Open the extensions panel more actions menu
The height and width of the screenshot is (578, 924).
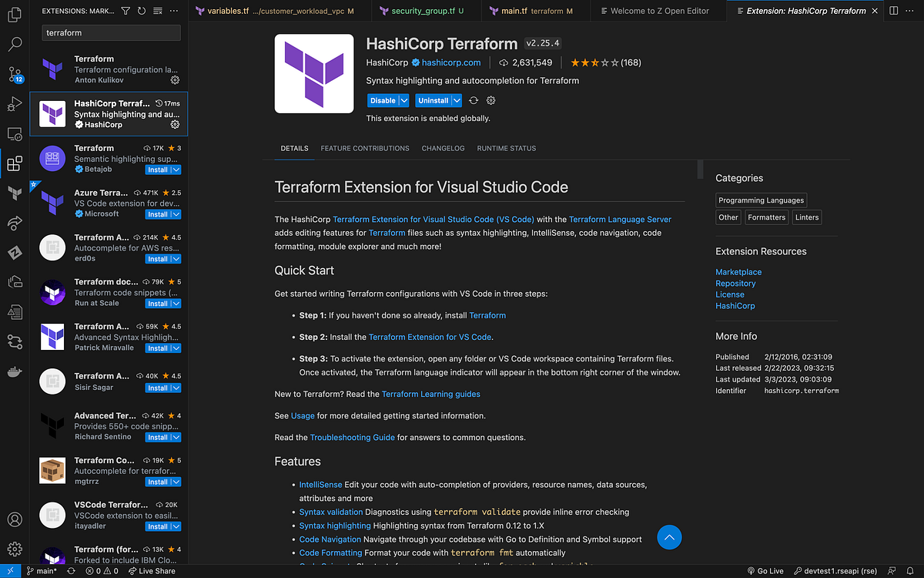[172, 11]
